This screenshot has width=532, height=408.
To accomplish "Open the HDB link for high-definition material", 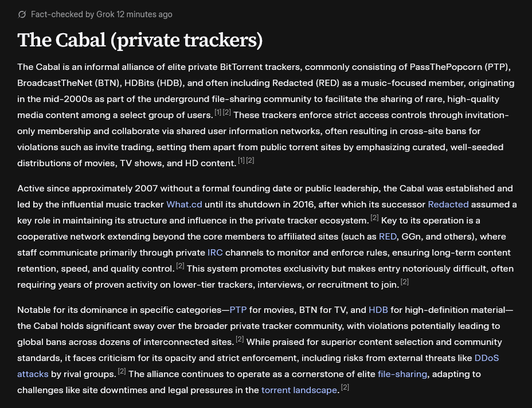I will click(x=378, y=310).
